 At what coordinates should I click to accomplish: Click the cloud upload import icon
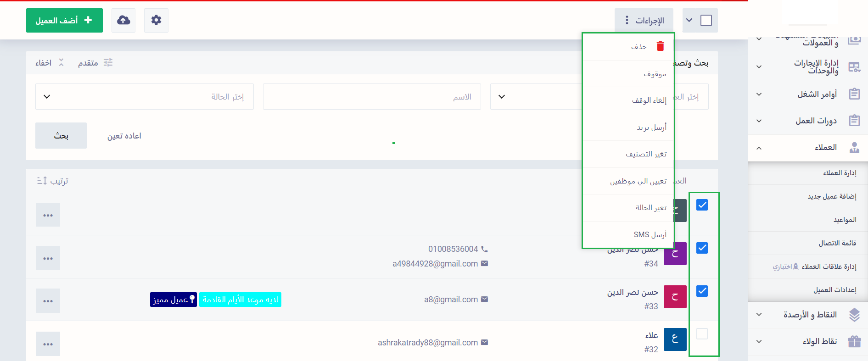tap(123, 20)
